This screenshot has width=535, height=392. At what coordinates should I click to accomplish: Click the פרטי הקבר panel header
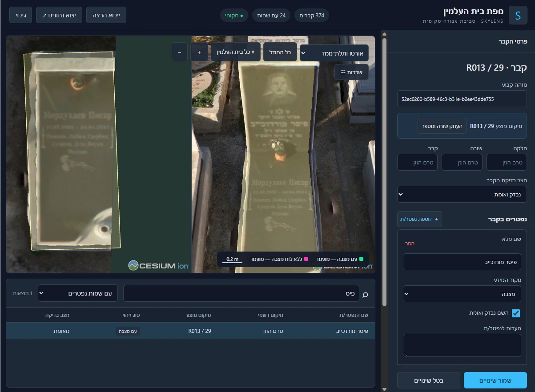(513, 41)
